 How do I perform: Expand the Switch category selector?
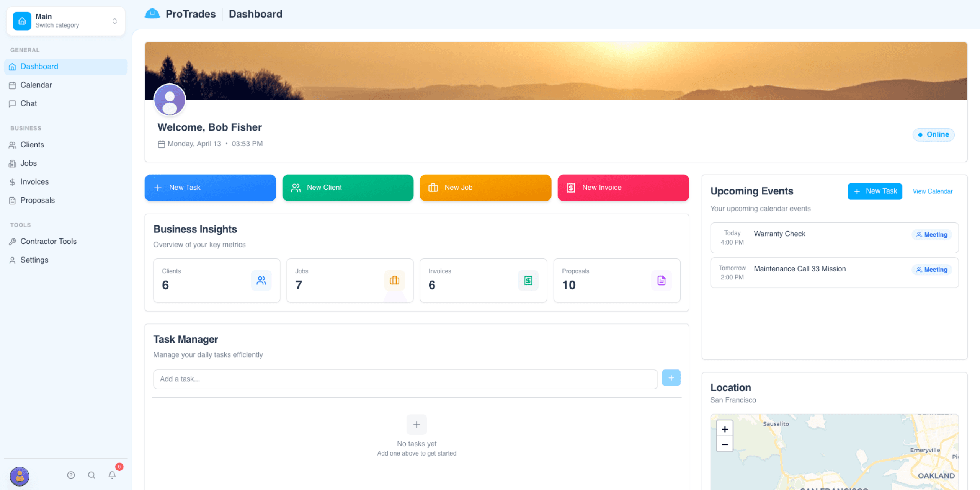point(114,21)
